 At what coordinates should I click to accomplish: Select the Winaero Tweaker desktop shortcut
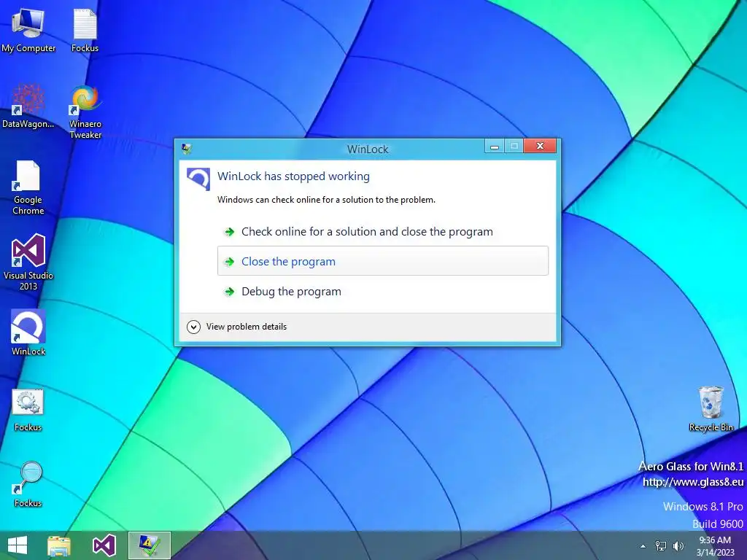pos(85,112)
